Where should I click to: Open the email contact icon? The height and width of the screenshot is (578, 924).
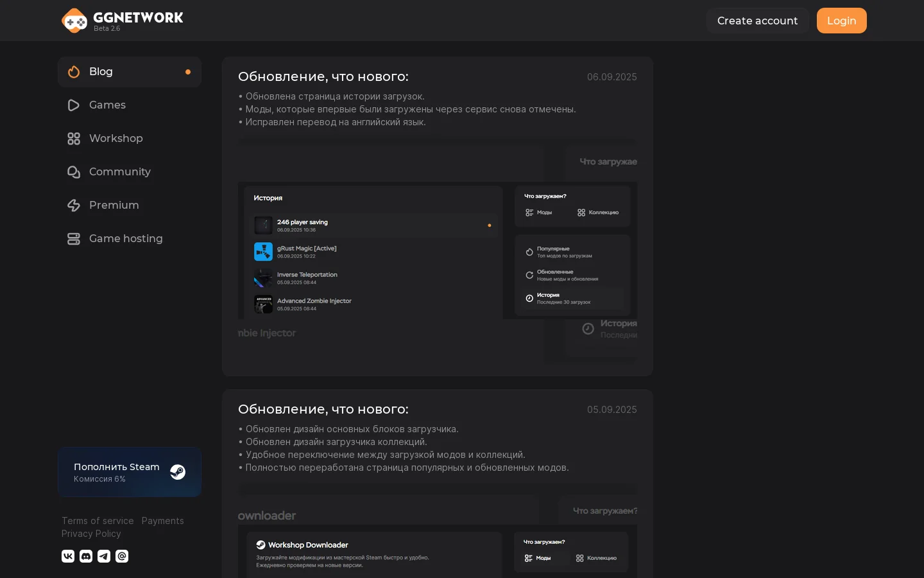tap(122, 556)
